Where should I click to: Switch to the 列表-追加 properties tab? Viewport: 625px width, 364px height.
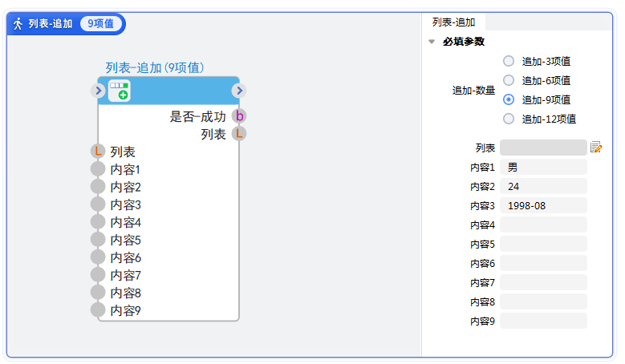453,22
